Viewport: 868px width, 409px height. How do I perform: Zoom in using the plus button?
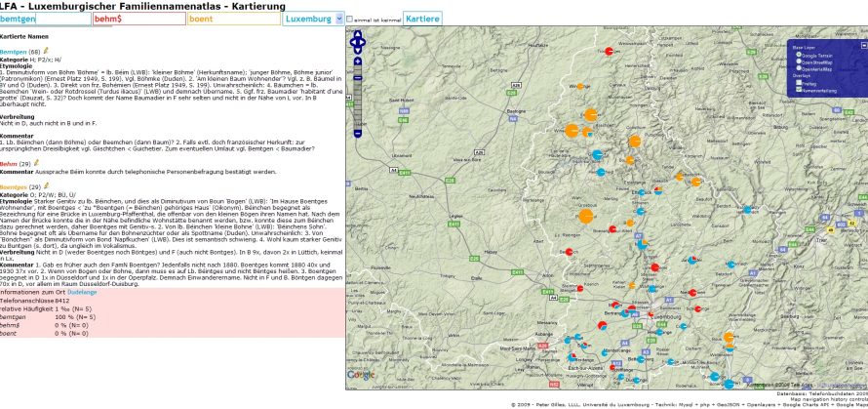pos(358,62)
